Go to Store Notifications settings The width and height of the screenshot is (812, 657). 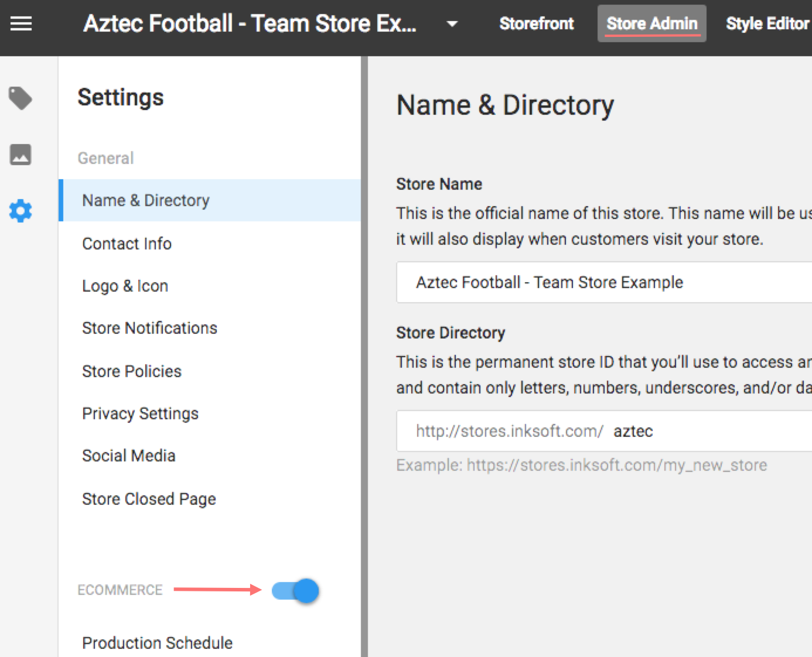[150, 328]
